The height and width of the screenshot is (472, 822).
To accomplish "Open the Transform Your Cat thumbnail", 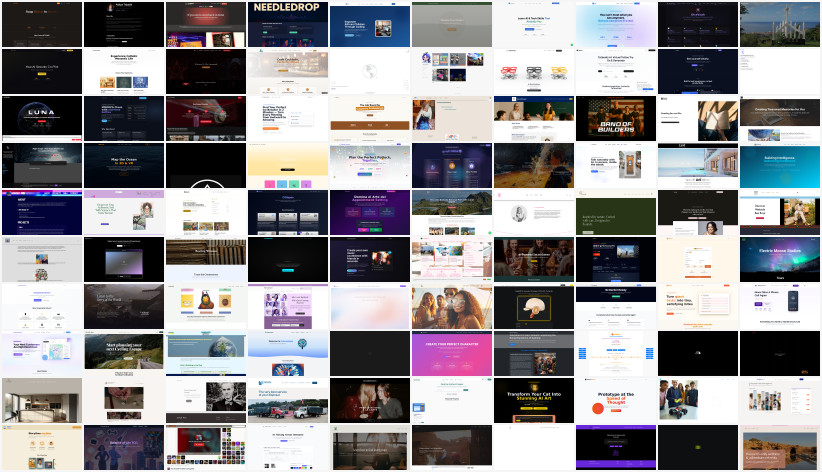I will 534,400.
